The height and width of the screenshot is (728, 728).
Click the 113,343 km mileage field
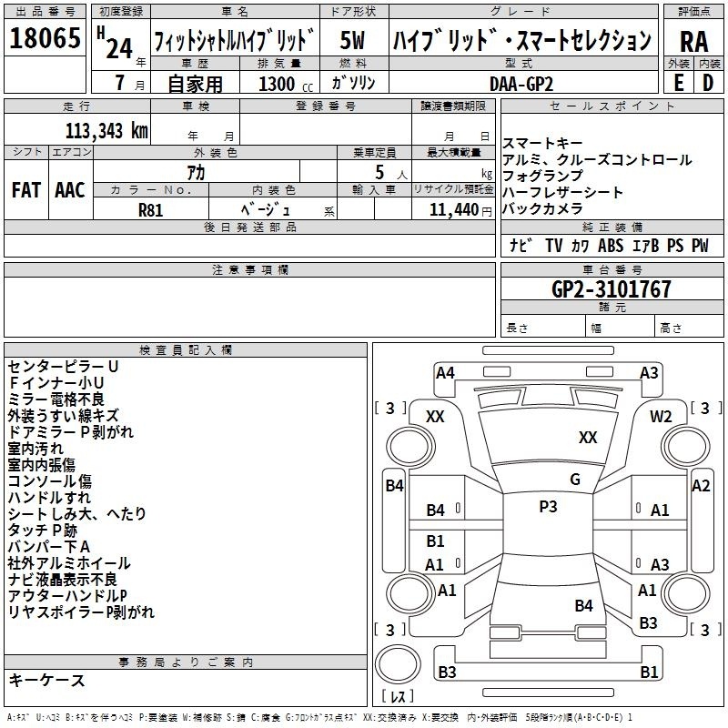tap(107, 130)
